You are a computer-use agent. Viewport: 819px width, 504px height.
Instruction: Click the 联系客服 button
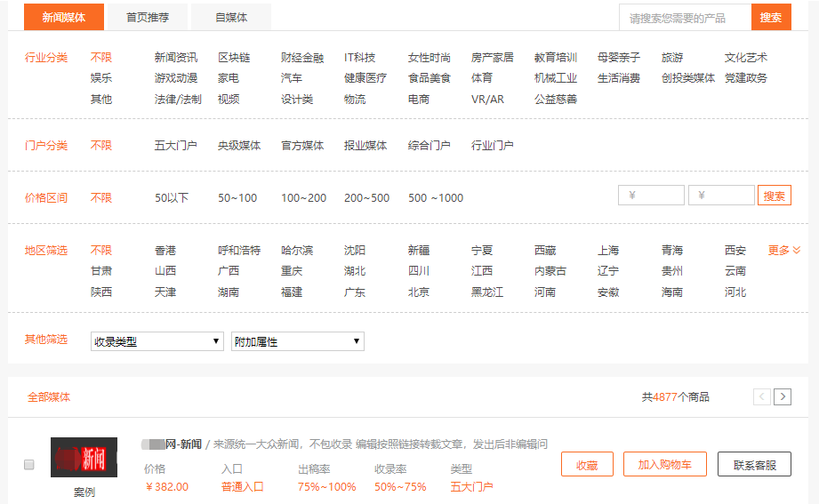[x=754, y=464]
